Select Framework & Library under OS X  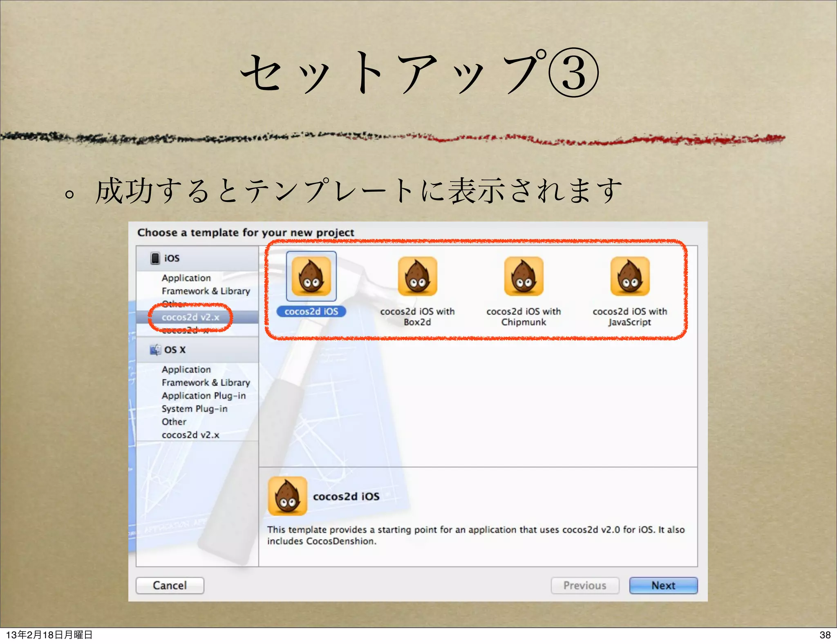206,382
